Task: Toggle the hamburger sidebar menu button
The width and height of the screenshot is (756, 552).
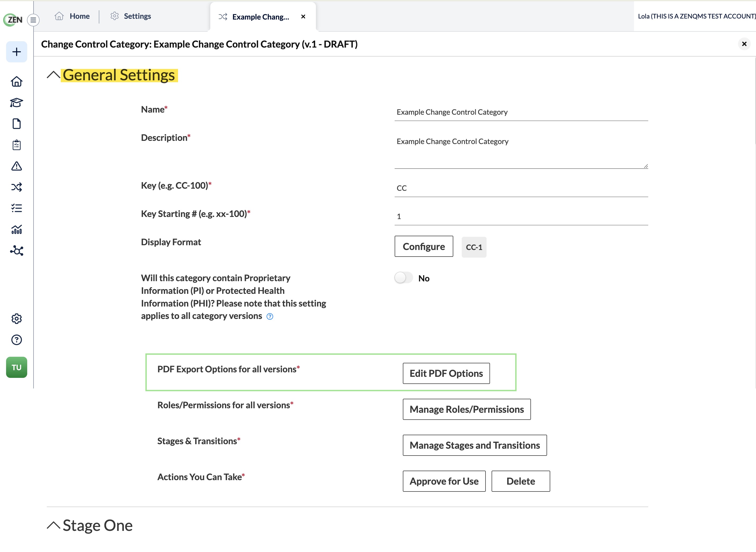Action: click(x=33, y=20)
